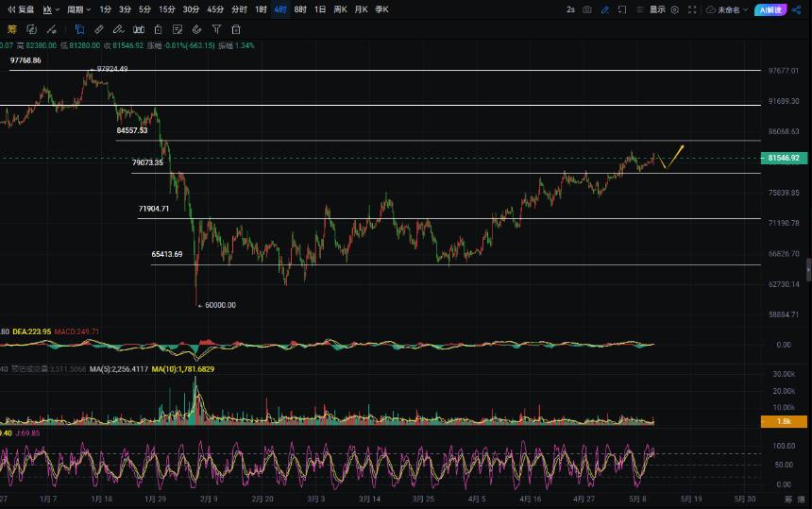Open the 显示 display options
Screen dimensions: 812x509
tap(657, 9)
